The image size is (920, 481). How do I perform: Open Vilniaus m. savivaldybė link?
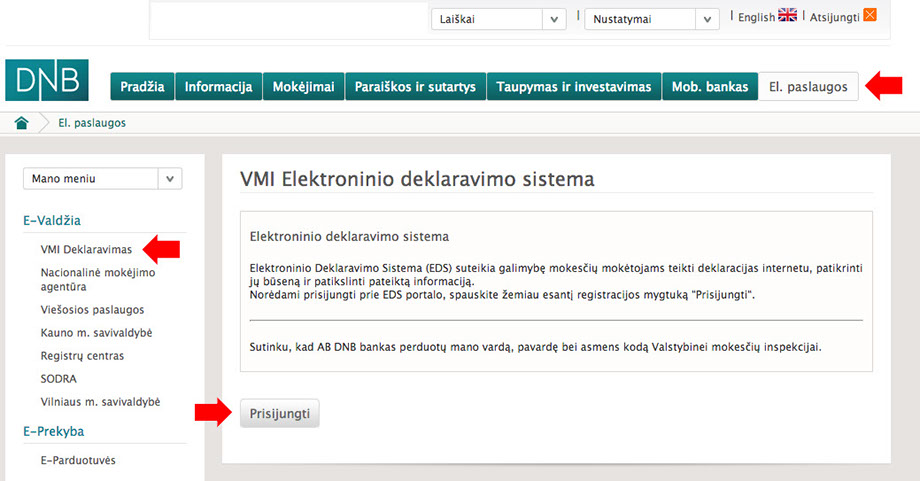pyautogui.click(x=100, y=402)
